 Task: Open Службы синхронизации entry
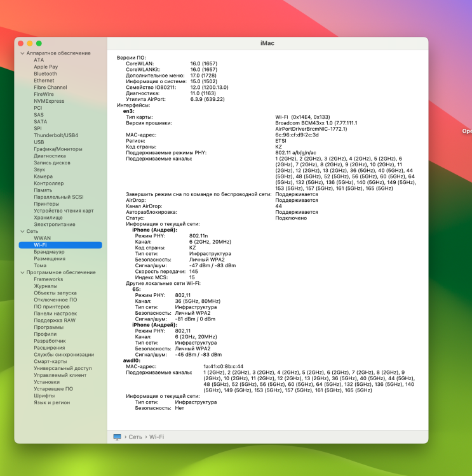pos(64,355)
